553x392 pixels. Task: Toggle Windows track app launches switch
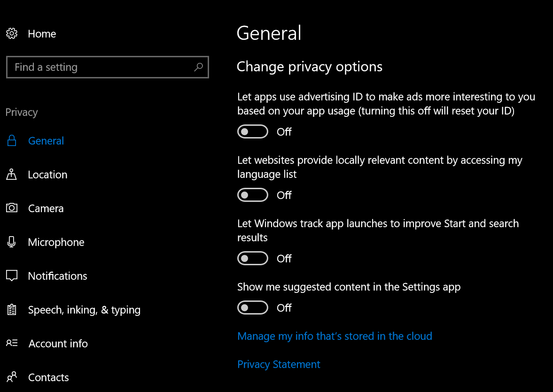click(x=253, y=258)
